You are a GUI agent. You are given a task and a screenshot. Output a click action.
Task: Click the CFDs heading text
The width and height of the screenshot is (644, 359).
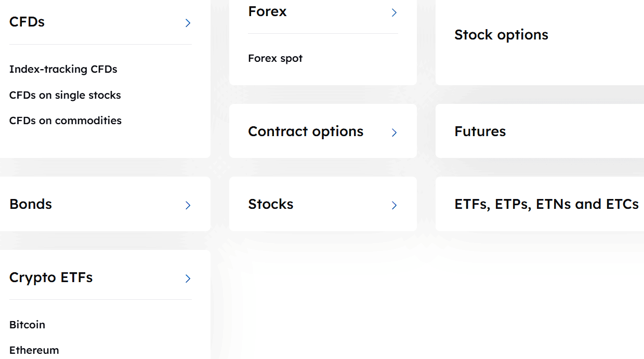point(27,22)
